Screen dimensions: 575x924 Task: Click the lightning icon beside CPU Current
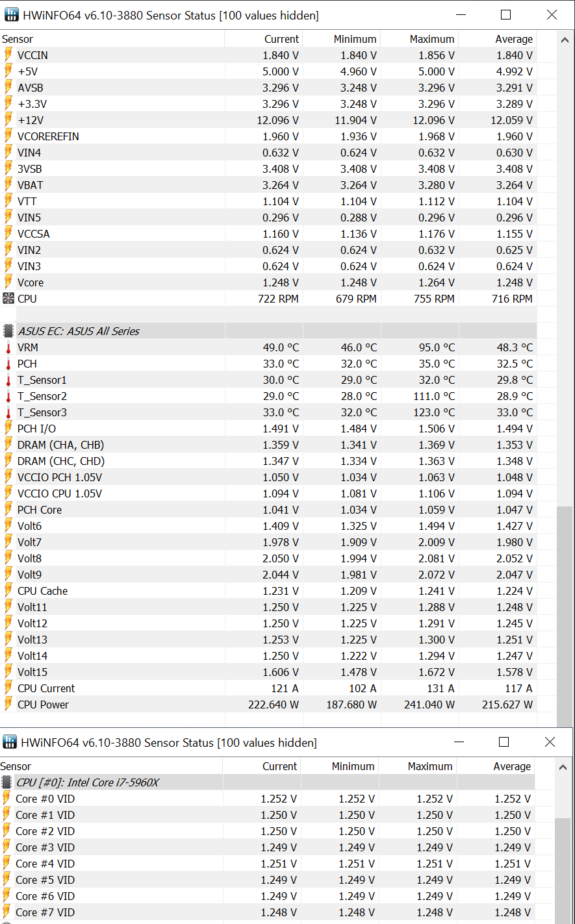[x=8, y=688]
